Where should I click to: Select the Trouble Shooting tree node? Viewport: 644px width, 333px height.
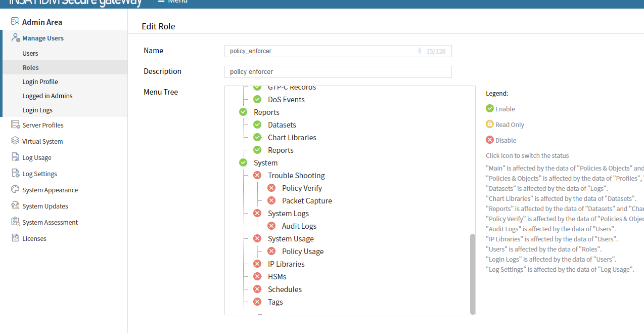point(296,176)
